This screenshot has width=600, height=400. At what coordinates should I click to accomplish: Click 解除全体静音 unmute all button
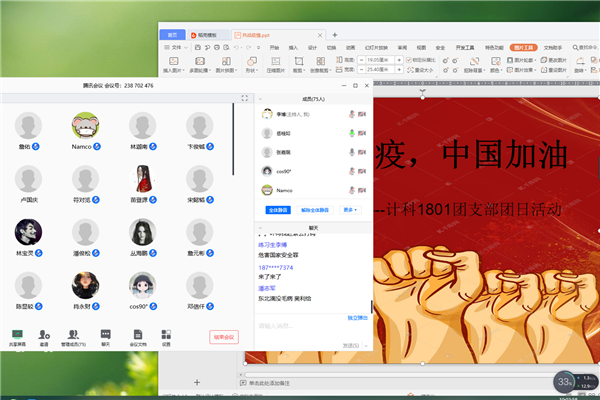coord(315,210)
